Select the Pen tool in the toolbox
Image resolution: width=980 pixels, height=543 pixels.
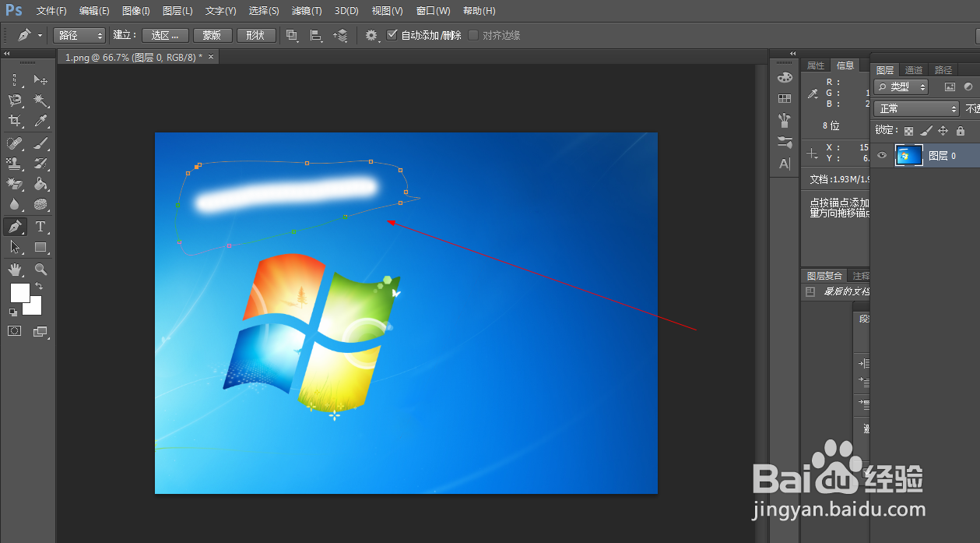coord(15,227)
